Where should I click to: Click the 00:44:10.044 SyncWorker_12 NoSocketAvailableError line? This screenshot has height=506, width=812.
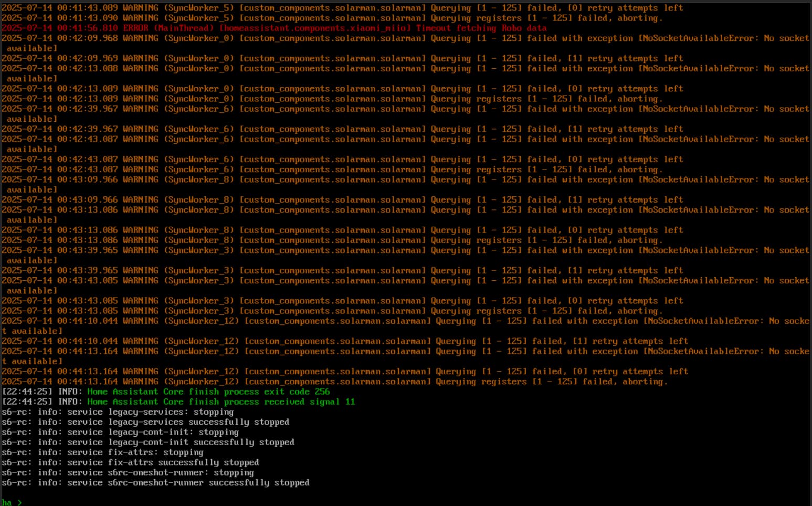point(406,326)
